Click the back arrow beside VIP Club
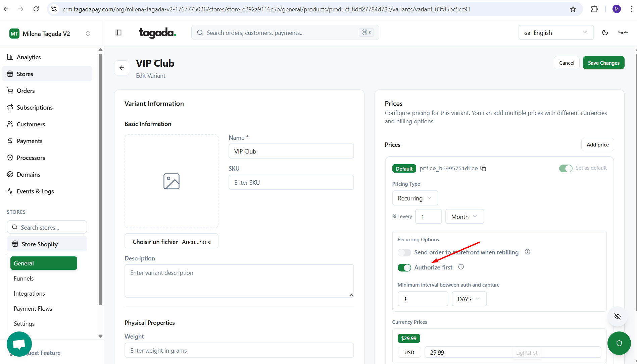 coord(121,68)
